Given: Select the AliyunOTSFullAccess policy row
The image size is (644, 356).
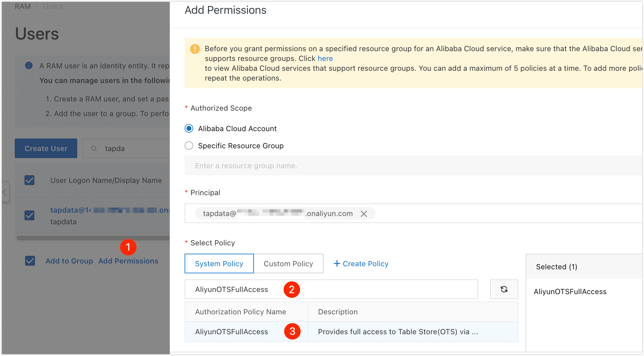Looking at the screenshot, I should point(232,332).
